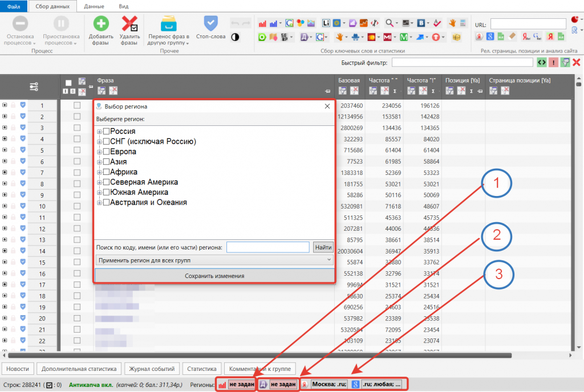Switch to the Данные ribbon tab

pos(94,6)
